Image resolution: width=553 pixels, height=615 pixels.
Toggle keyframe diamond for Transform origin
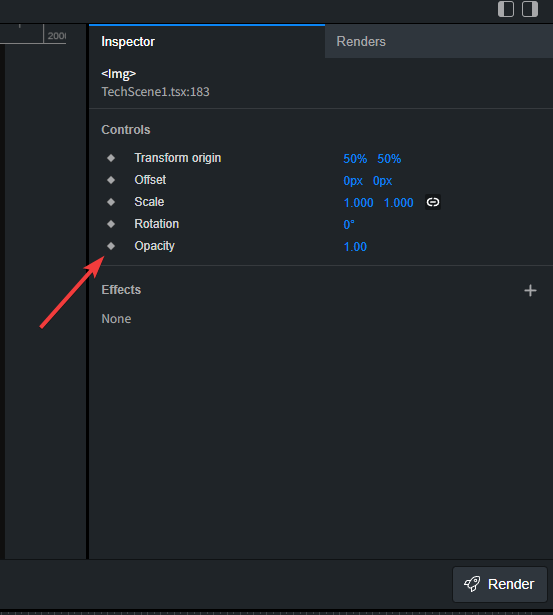pyautogui.click(x=111, y=158)
